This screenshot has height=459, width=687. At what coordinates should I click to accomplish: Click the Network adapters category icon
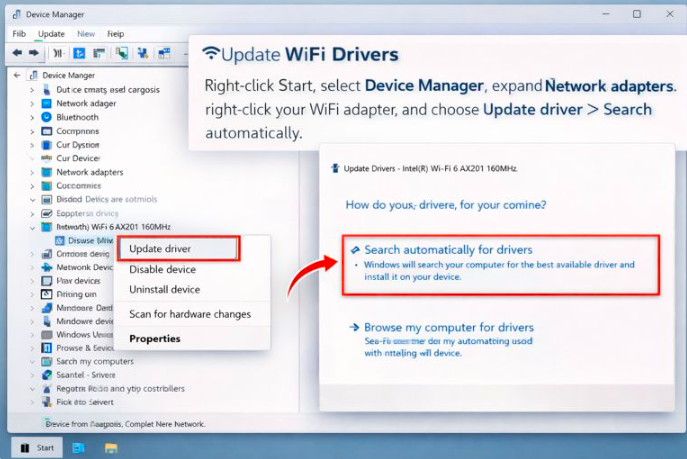(x=46, y=172)
